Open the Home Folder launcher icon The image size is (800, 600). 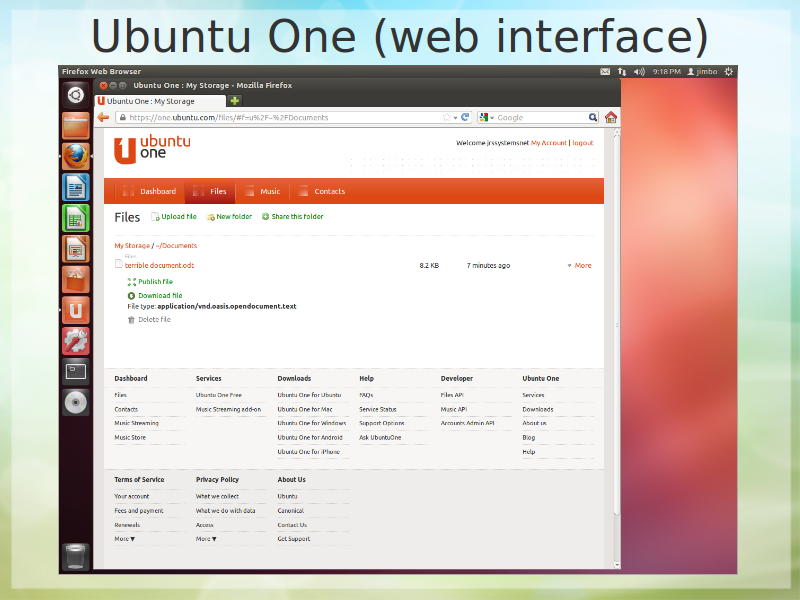coord(76,126)
